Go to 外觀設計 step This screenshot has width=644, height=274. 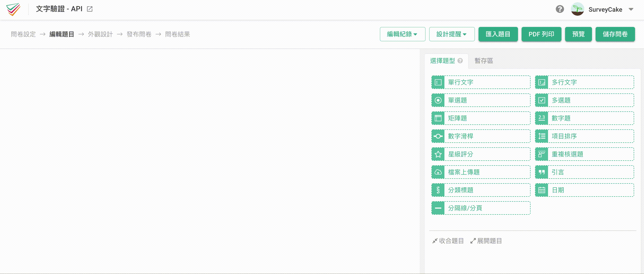100,34
